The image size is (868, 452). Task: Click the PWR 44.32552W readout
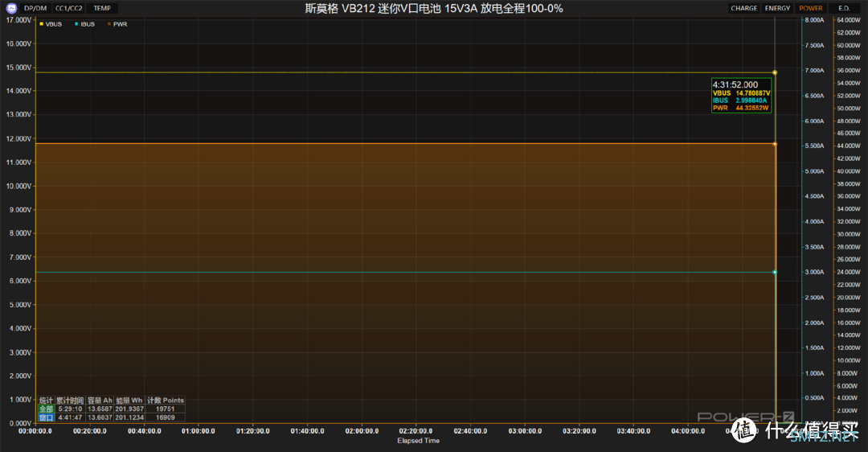pyautogui.click(x=741, y=108)
